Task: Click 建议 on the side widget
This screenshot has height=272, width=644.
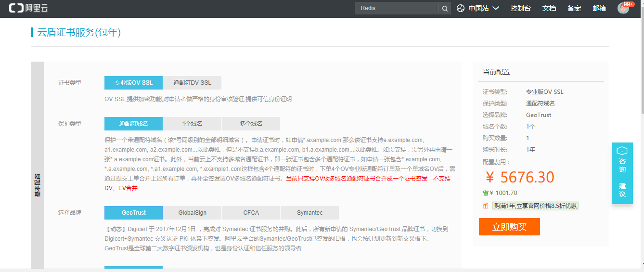Action: click(622, 190)
